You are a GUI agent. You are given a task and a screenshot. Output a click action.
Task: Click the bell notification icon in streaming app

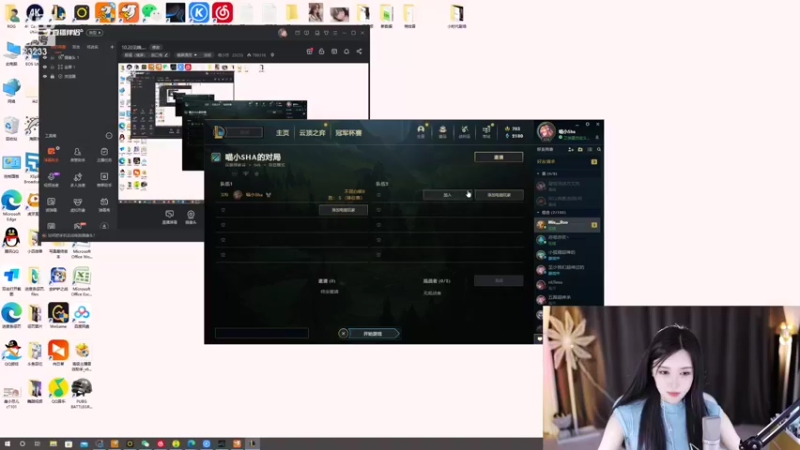click(346, 51)
